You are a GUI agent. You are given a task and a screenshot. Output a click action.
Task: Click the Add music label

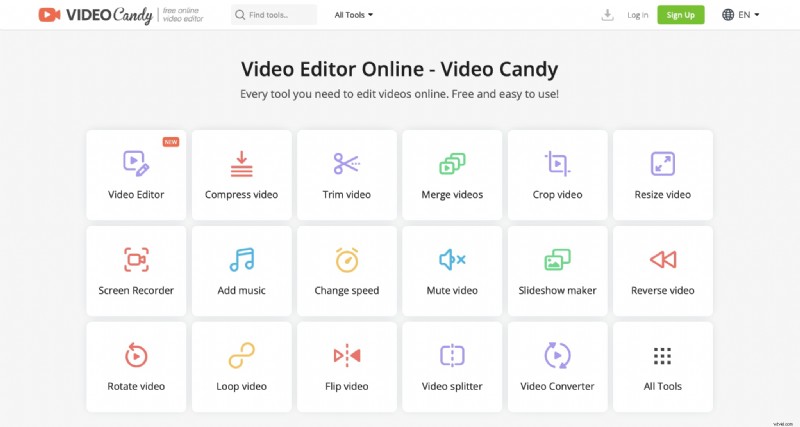pyautogui.click(x=241, y=290)
